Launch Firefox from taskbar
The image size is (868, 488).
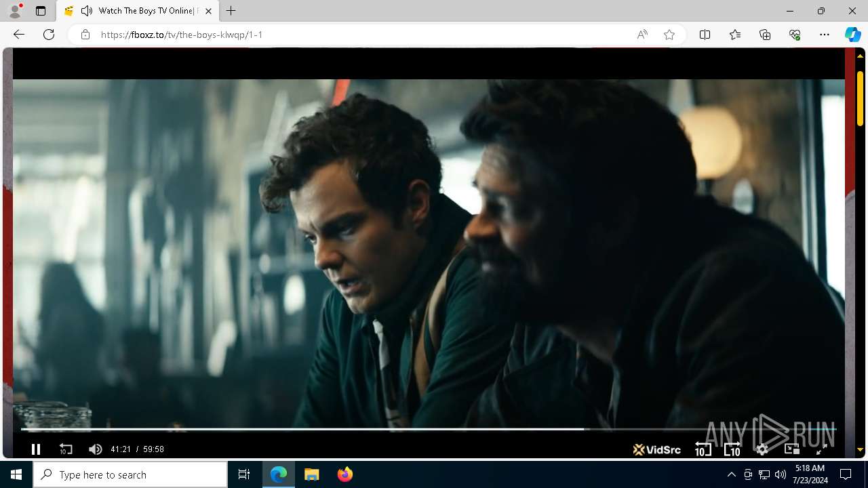click(x=344, y=474)
